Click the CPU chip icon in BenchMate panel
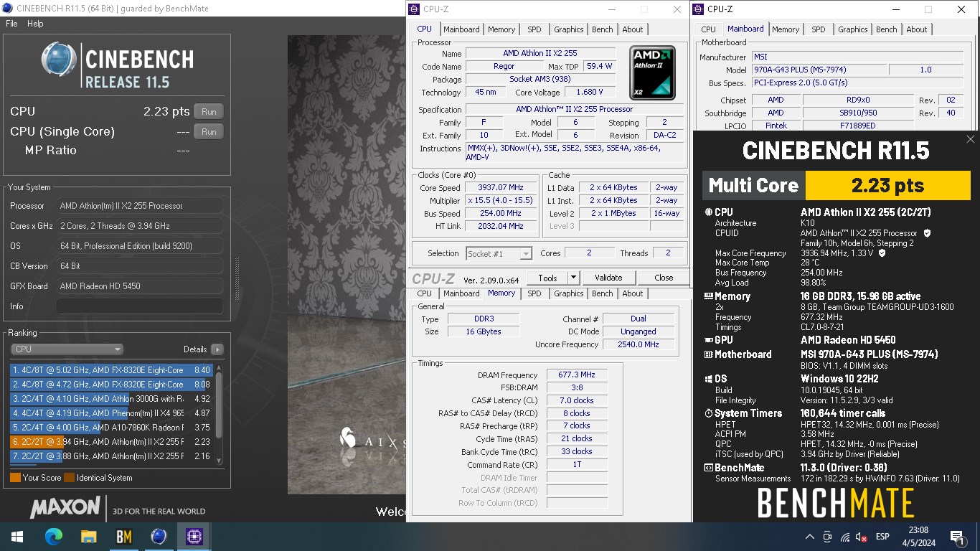 (x=709, y=212)
